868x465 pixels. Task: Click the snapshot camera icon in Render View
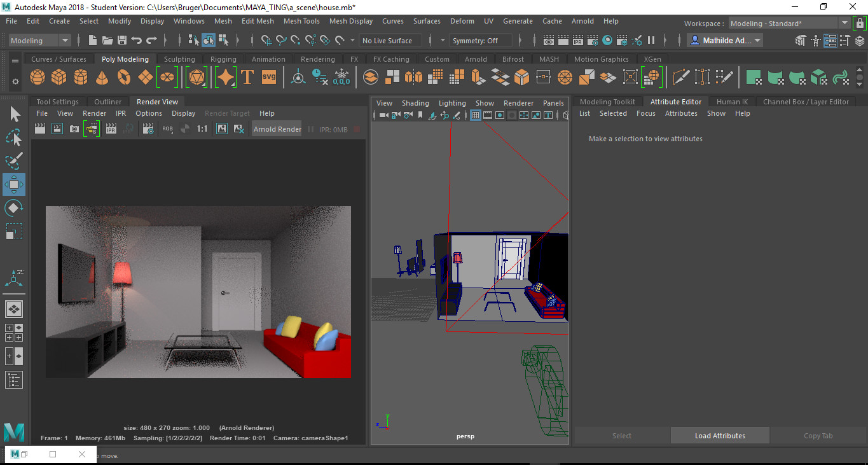coord(74,129)
